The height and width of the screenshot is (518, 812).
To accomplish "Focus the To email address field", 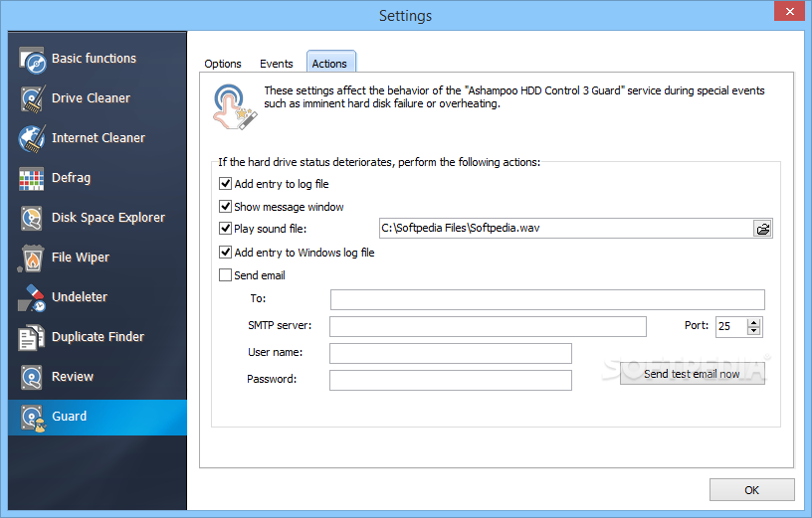I will pos(547,299).
